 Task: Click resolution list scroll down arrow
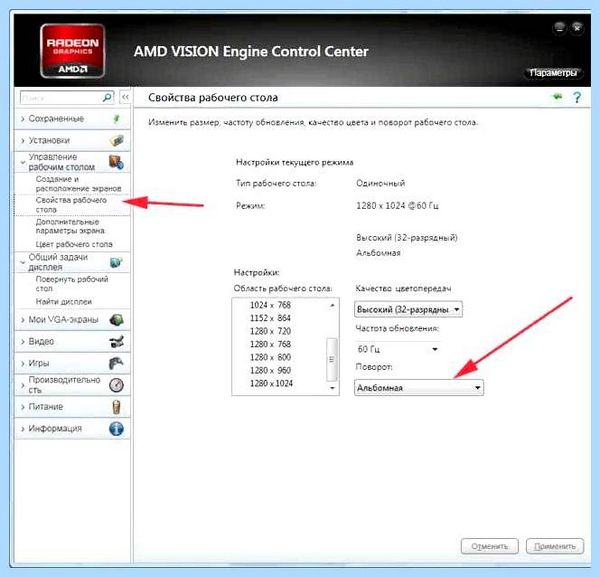point(332,388)
